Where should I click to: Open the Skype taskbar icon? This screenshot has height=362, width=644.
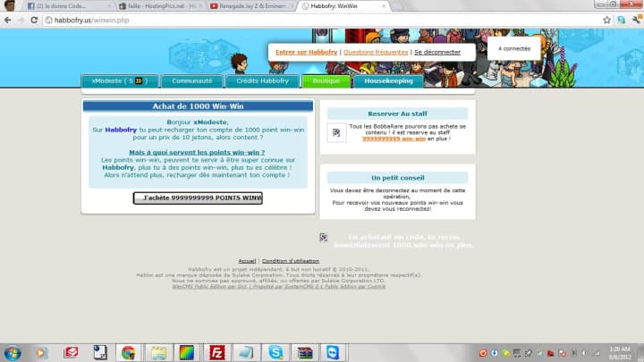tap(275, 352)
